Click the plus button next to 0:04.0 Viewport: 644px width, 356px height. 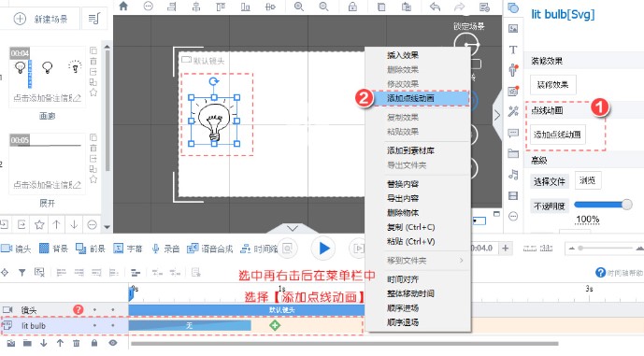[x=506, y=248]
